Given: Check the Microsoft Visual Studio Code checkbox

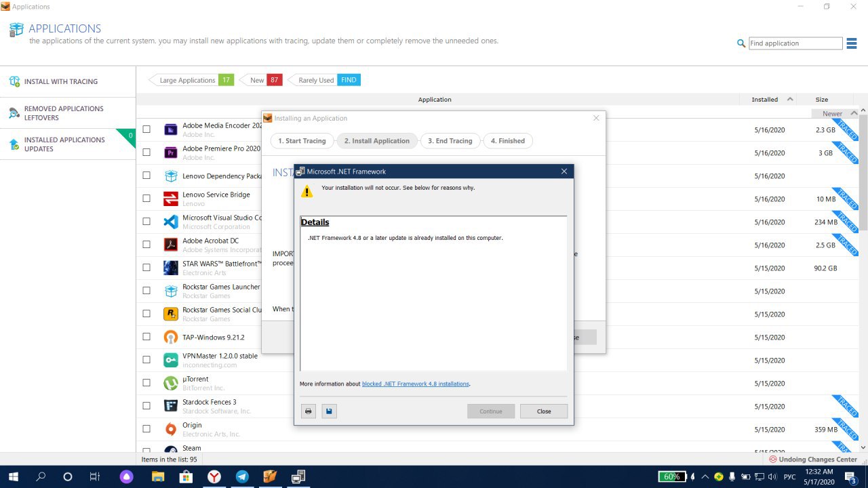Looking at the screenshot, I should click(x=146, y=221).
